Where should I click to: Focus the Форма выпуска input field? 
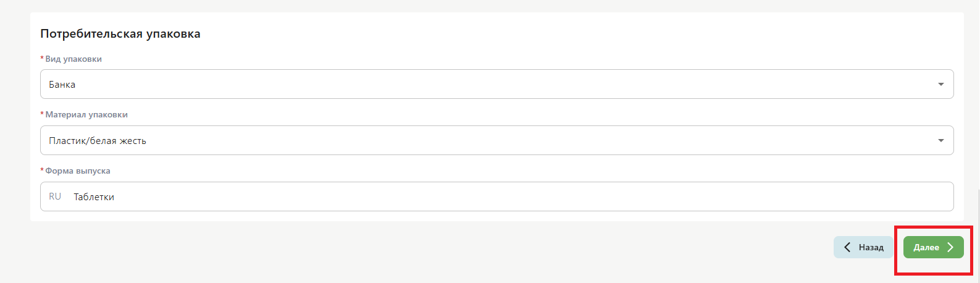pyautogui.click(x=497, y=196)
